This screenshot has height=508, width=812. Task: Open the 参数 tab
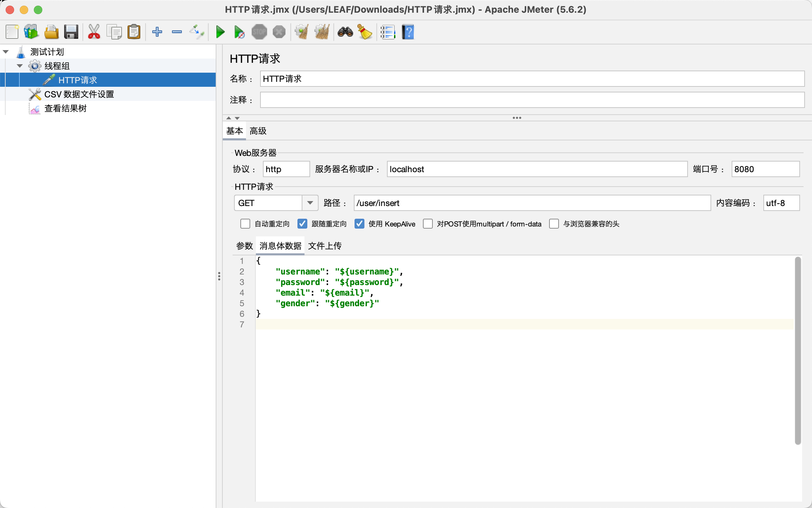click(x=245, y=246)
